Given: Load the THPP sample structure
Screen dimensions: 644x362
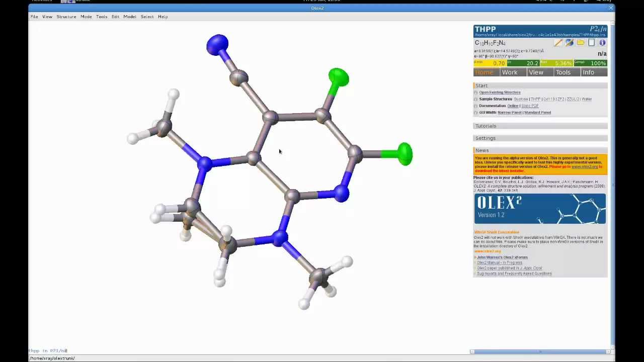Looking at the screenshot, I should click(535, 99).
